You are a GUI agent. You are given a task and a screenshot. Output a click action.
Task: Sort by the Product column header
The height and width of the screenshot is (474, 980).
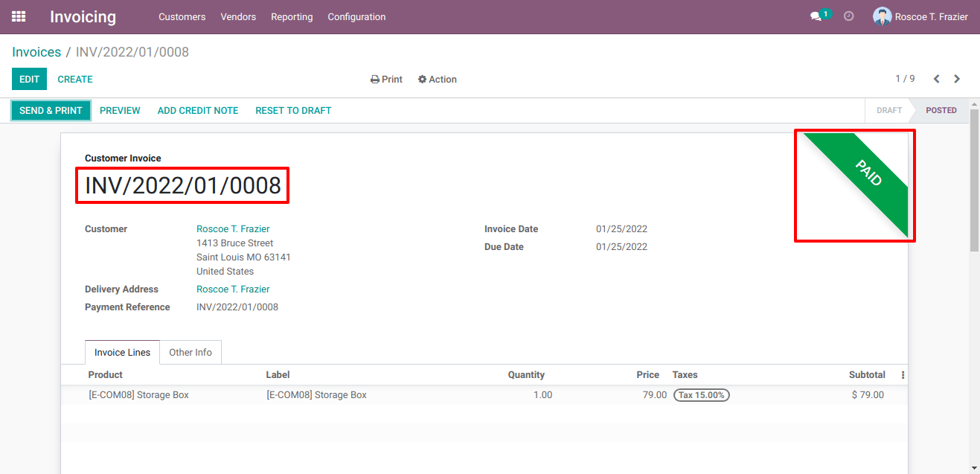tap(105, 375)
